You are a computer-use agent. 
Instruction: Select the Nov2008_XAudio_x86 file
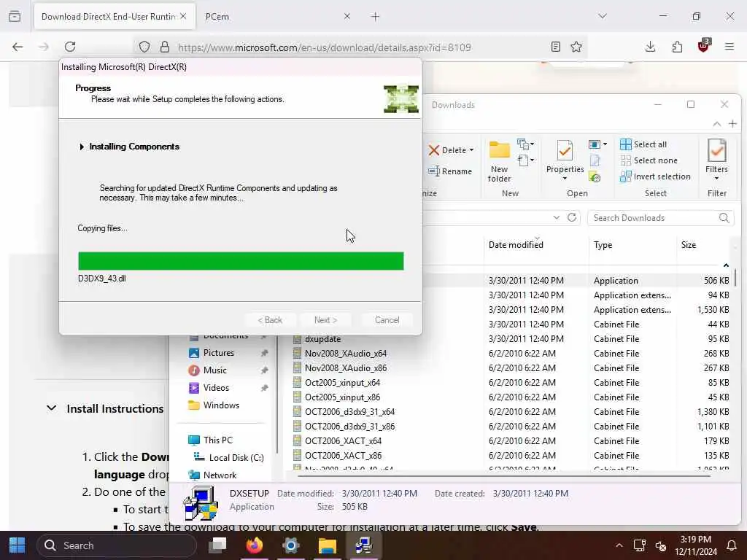click(x=345, y=368)
